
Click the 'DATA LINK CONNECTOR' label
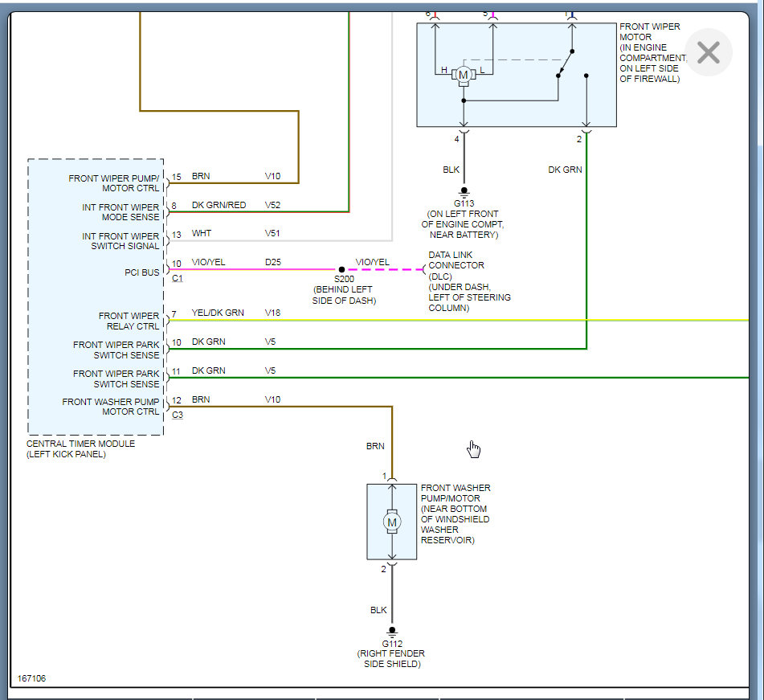(456, 260)
